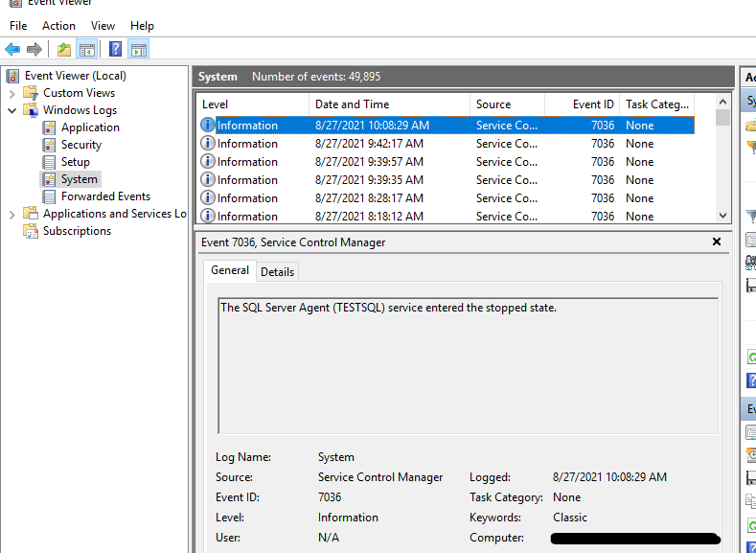
Task: Click the Windows Logs folder icon
Action: click(x=31, y=110)
